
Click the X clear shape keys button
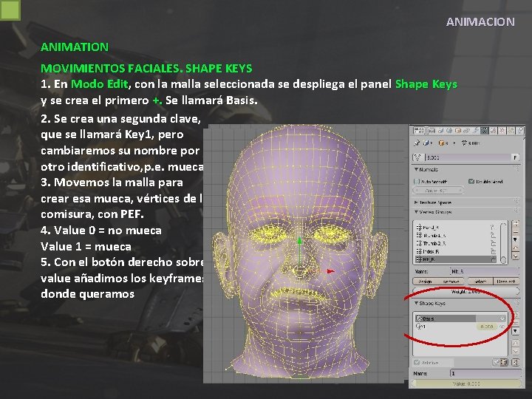[516, 362]
